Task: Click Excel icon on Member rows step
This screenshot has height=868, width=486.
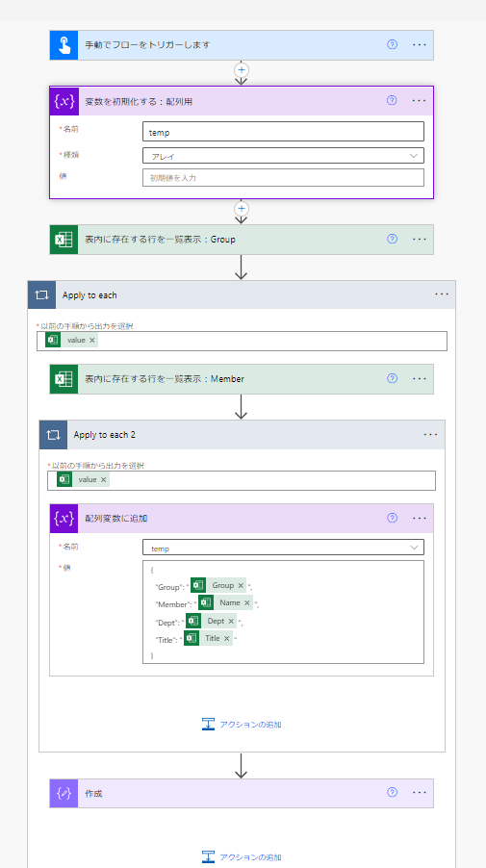Action: 64,378
